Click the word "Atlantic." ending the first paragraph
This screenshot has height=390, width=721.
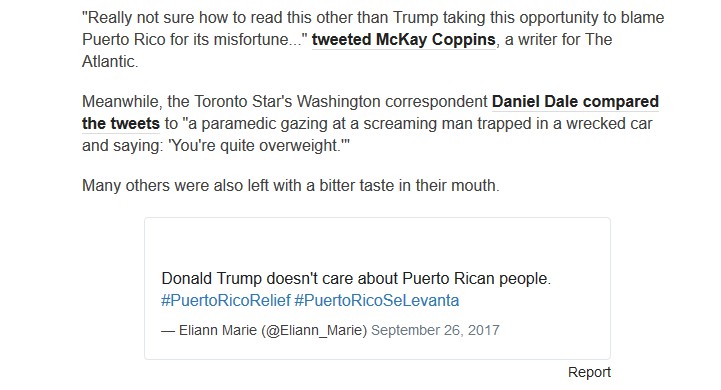[110, 61]
